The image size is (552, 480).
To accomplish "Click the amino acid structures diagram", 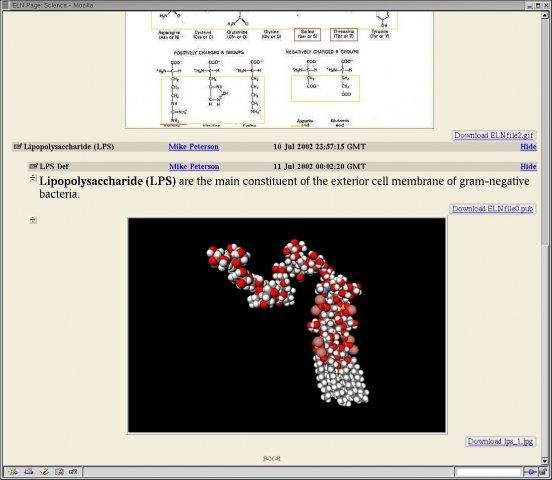I will [x=279, y=70].
